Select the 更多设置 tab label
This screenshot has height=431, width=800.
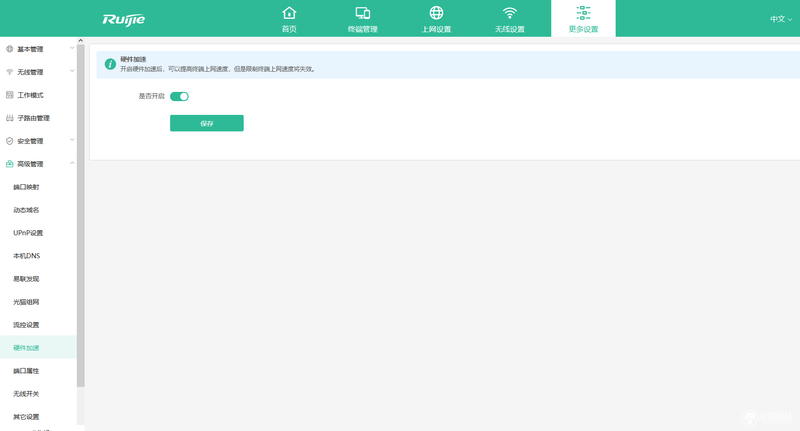(583, 29)
